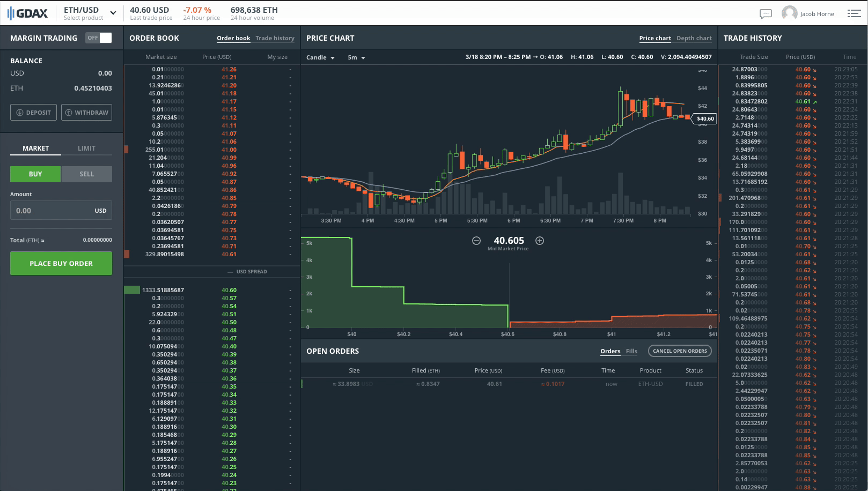Click the filled order row at 40.61

[x=509, y=384]
